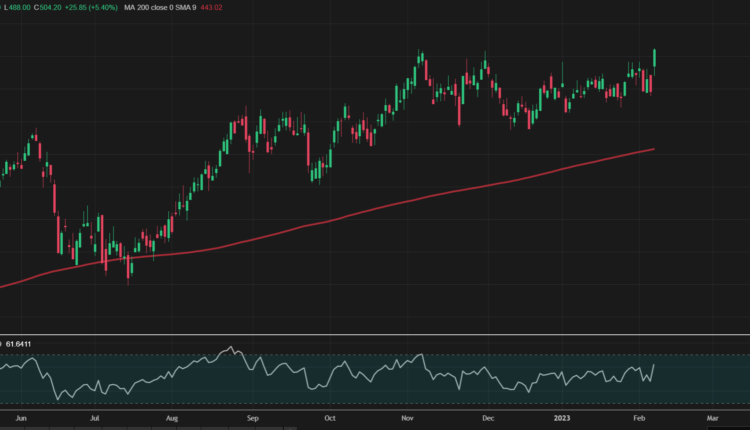The width and height of the screenshot is (750, 430).
Task: Click the divider between price and RSI panes
Action: pos(375,334)
